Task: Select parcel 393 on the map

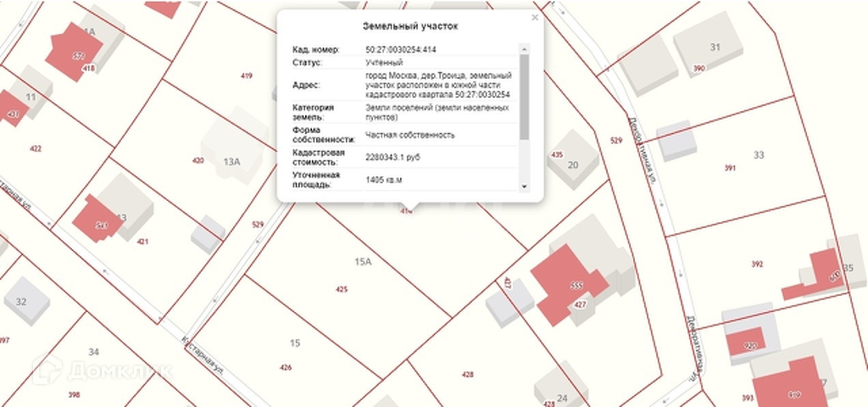Action: point(748,399)
